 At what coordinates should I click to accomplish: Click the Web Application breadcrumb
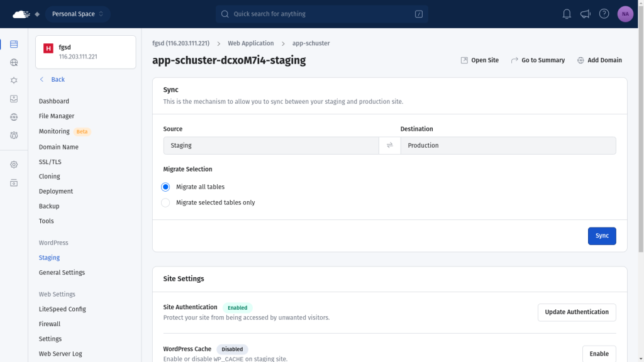(250, 43)
